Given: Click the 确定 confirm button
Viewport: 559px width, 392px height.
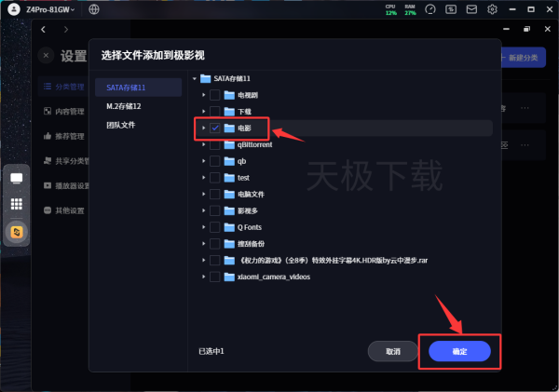Looking at the screenshot, I should [x=459, y=351].
